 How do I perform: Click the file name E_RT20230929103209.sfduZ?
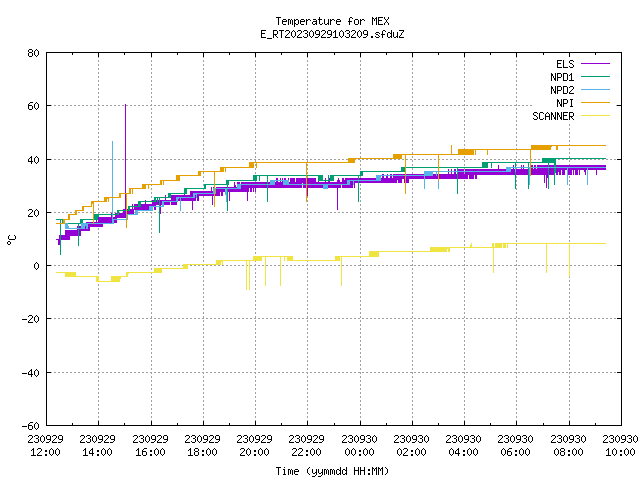(x=332, y=34)
